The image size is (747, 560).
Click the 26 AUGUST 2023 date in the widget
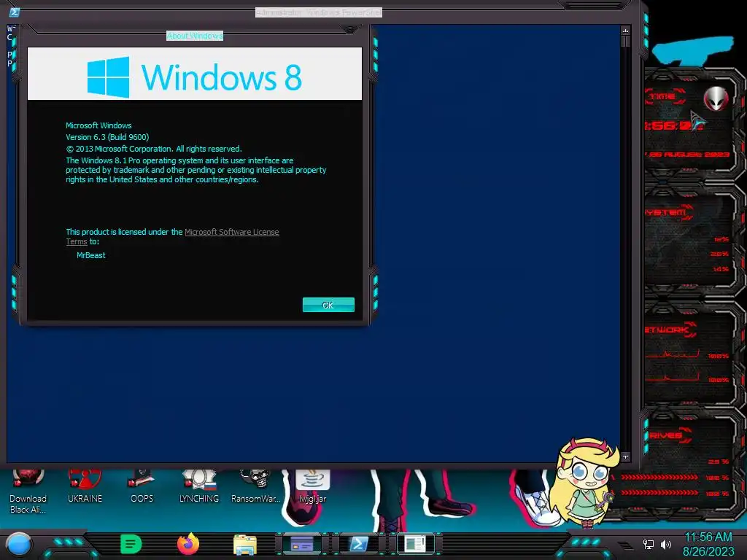pyautogui.click(x=688, y=155)
